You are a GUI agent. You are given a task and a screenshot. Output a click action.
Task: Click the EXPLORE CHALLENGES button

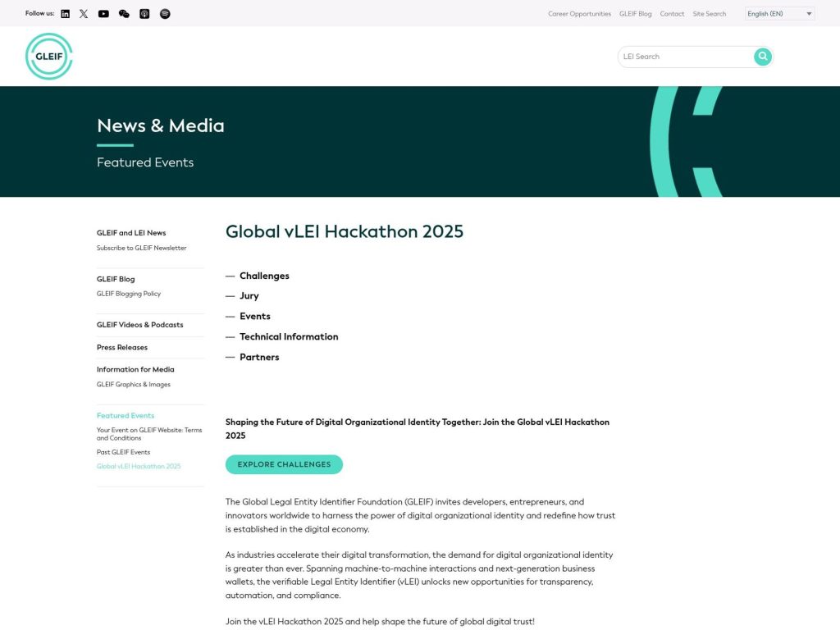(284, 464)
